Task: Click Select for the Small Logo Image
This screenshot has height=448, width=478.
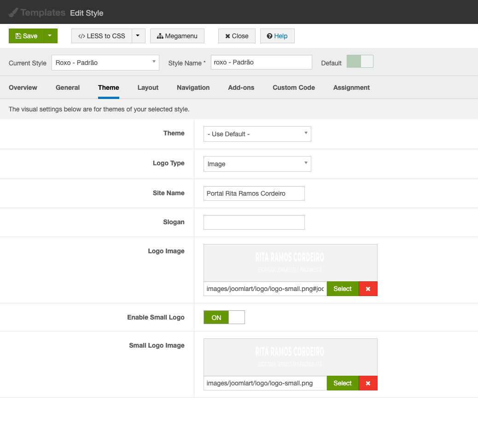Action: click(342, 383)
